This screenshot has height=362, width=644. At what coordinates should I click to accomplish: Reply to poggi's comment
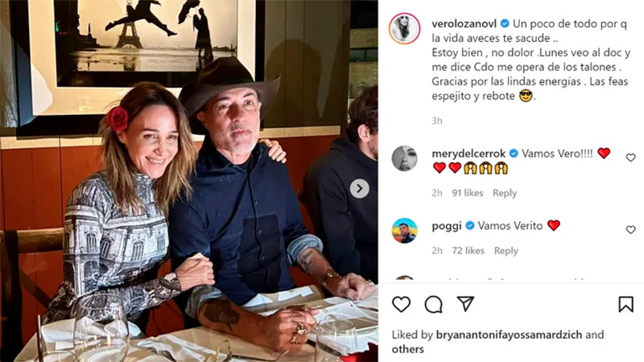click(506, 251)
